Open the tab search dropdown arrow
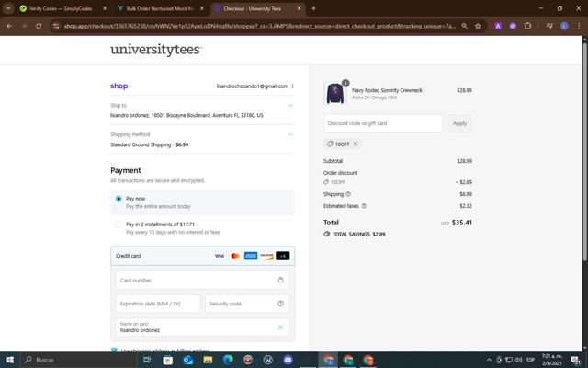The height and width of the screenshot is (368, 588). [x=8, y=8]
